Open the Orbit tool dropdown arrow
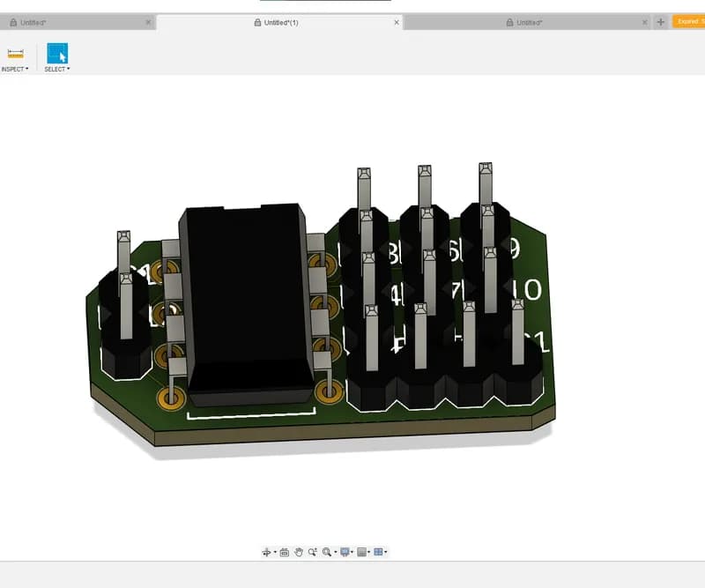The width and height of the screenshot is (705, 588). pos(275,552)
